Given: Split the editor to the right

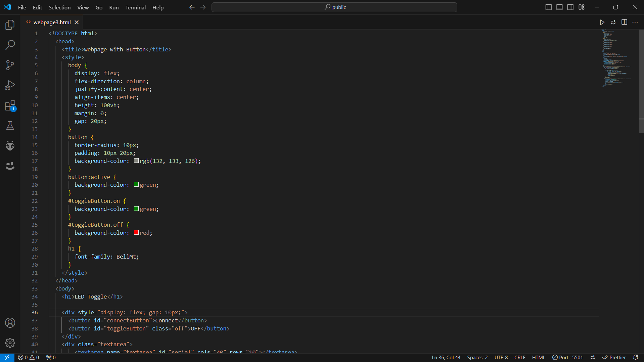Looking at the screenshot, I should (x=624, y=22).
